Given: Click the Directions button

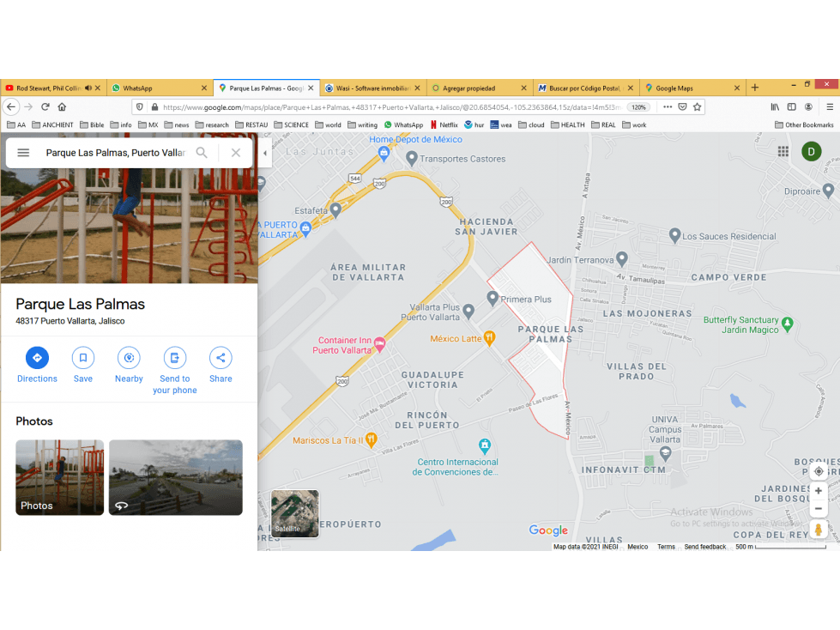Looking at the screenshot, I should pos(37,365).
